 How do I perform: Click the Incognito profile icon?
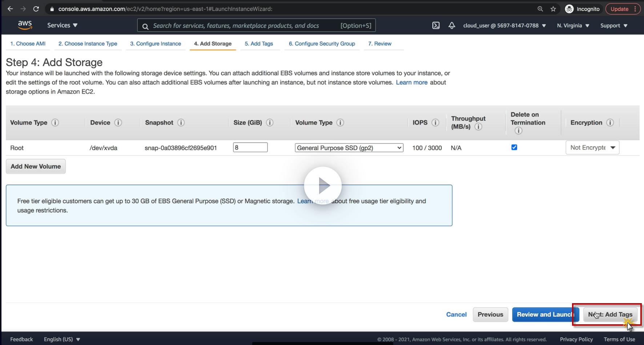point(569,9)
